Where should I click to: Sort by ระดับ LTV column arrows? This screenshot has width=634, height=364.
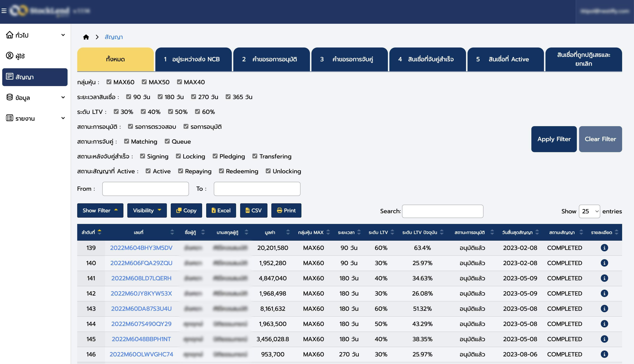click(x=392, y=232)
